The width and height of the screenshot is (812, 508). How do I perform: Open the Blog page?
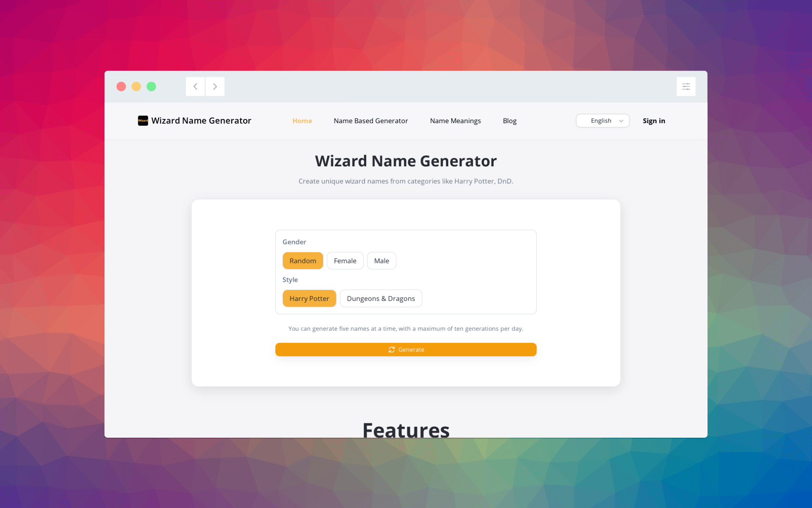pyautogui.click(x=510, y=121)
